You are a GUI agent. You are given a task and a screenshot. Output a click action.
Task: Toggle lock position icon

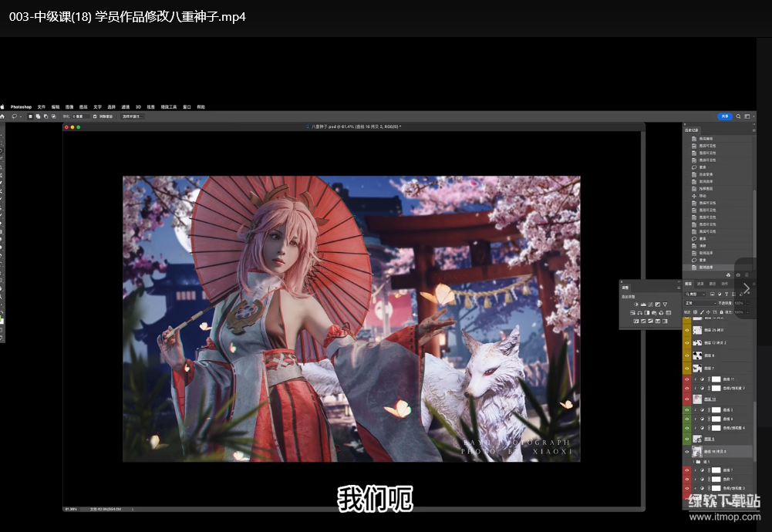(708, 312)
